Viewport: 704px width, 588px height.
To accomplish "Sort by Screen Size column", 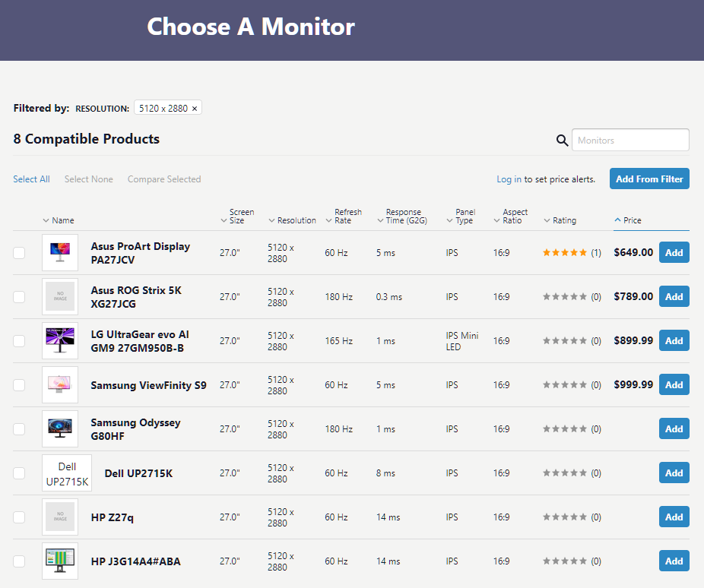I will [237, 217].
